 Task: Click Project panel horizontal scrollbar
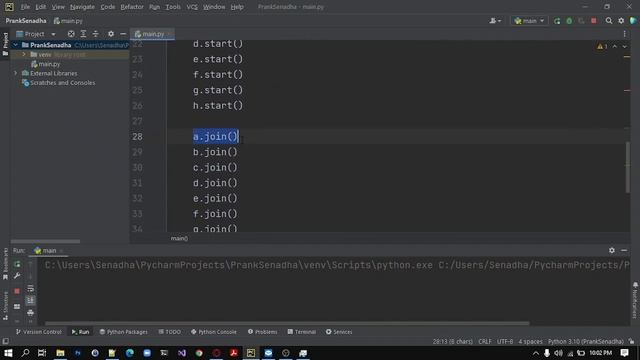click(x=45, y=241)
